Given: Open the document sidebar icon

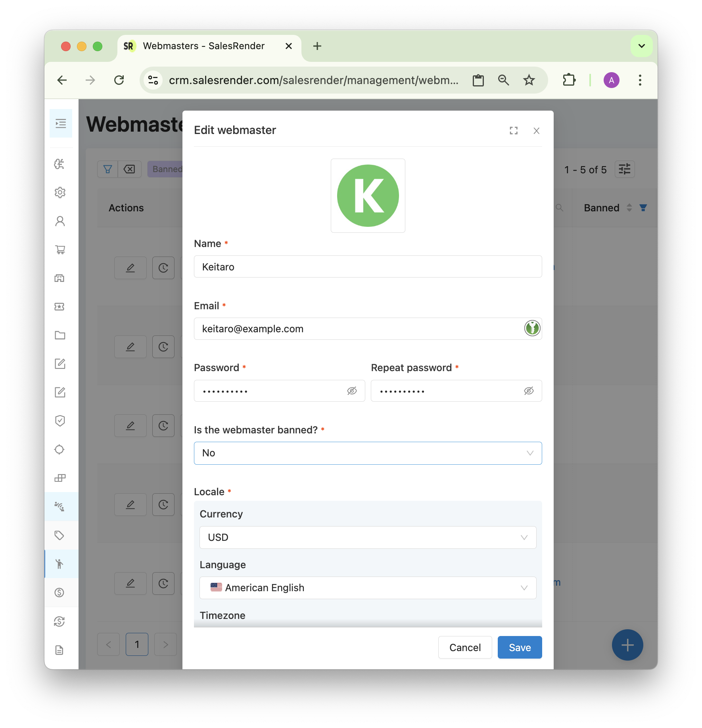Looking at the screenshot, I should (60, 650).
